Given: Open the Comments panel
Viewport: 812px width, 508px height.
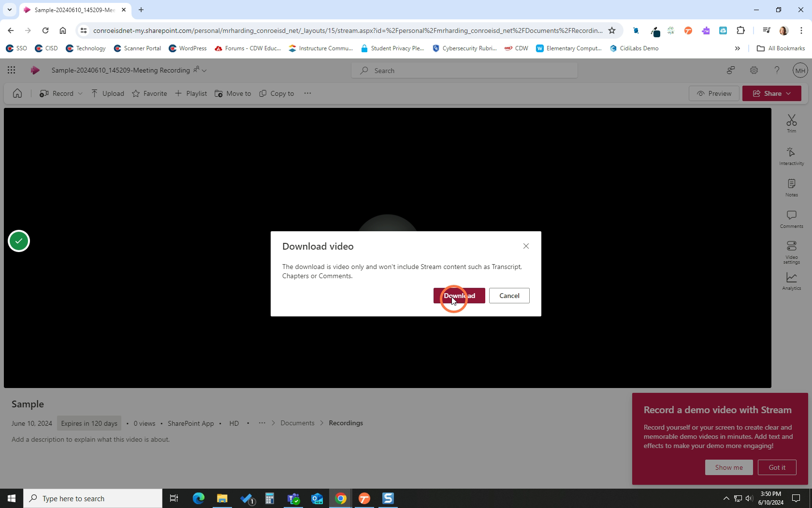Looking at the screenshot, I should click(791, 219).
